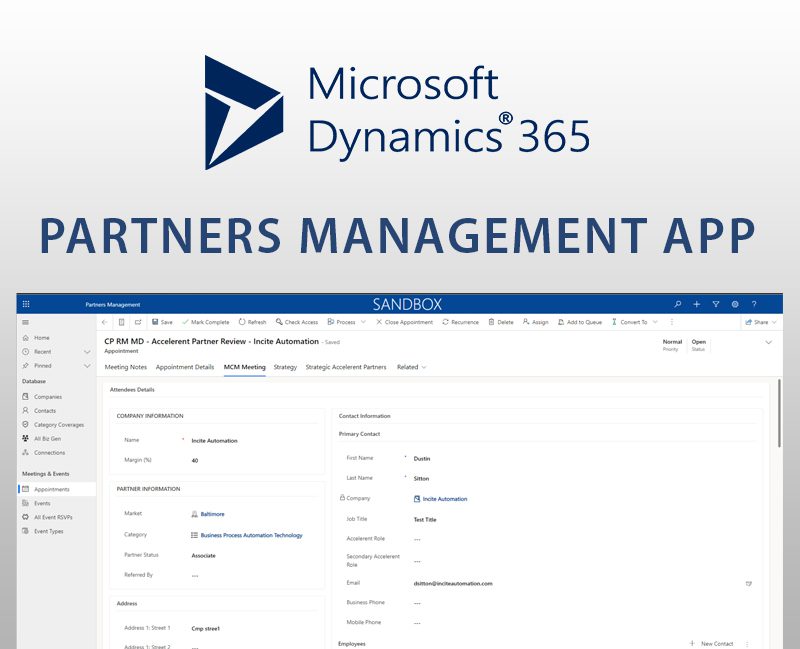Save the appointment record
The width and height of the screenshot is (800, 649).
(162, 322)
